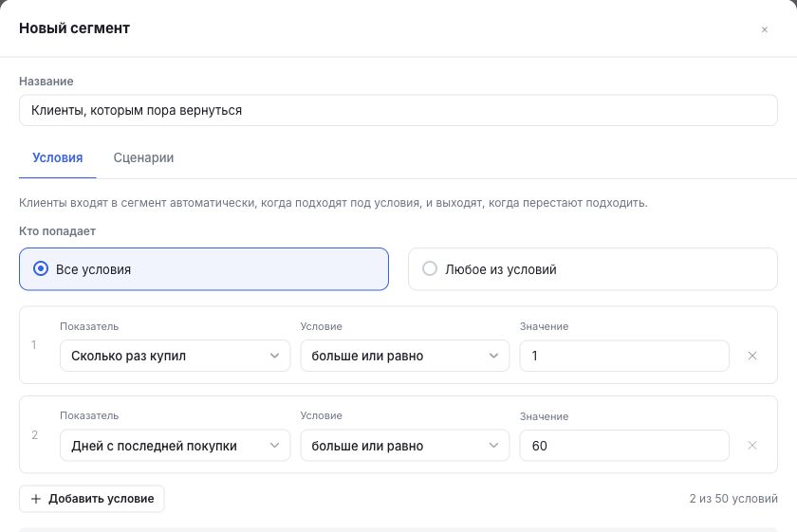The width and height of the screenshot is (797, 532).
Task: Click the Название input field
Action: pos(398,110)
